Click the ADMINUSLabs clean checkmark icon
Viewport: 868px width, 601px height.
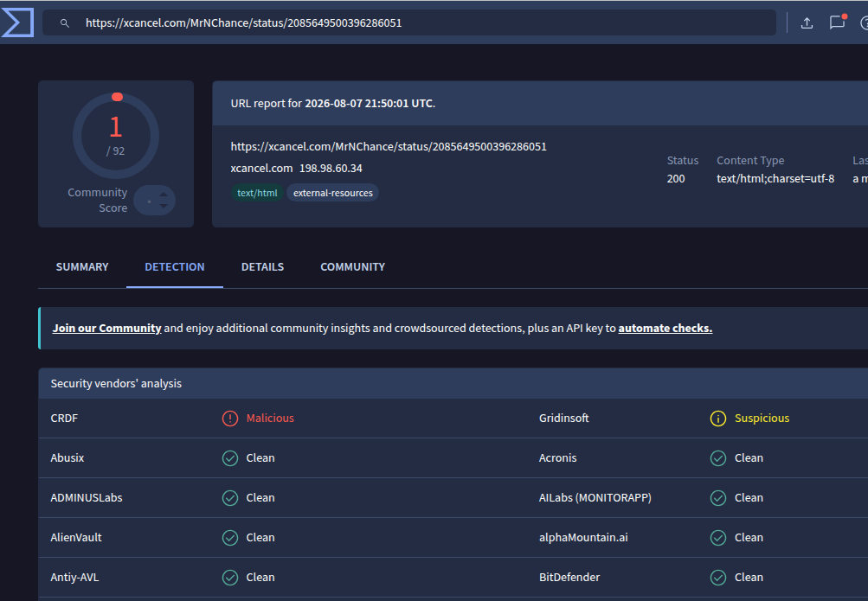(x=229, y=498)
